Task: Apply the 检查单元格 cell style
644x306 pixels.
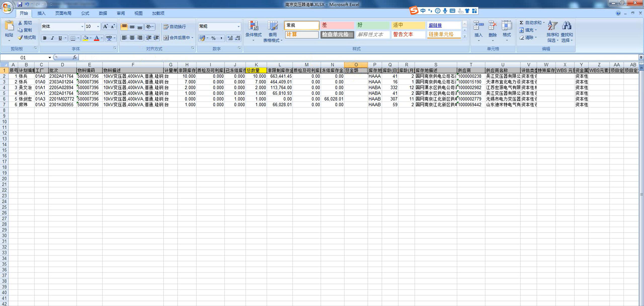Action: coord(337,34)
